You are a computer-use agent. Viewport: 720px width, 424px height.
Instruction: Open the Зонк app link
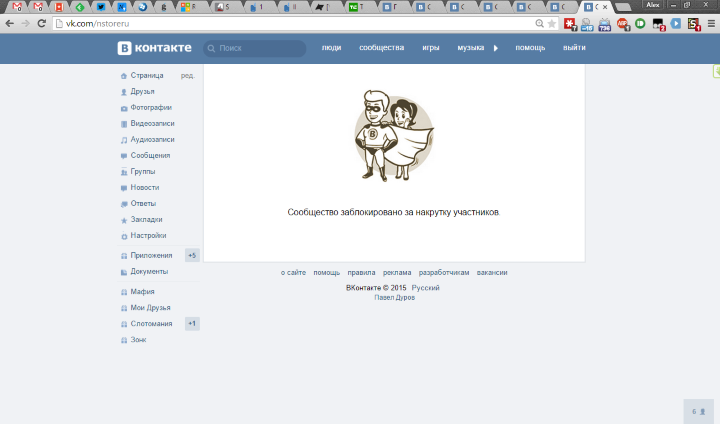[138, 340]
